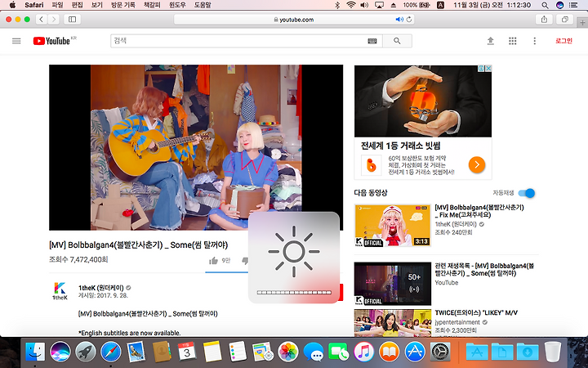This screenshot has width=588, height=368.
Task: Open TWICE(트와이스) "LIKEY" M/V title
Action: [476, 312]
